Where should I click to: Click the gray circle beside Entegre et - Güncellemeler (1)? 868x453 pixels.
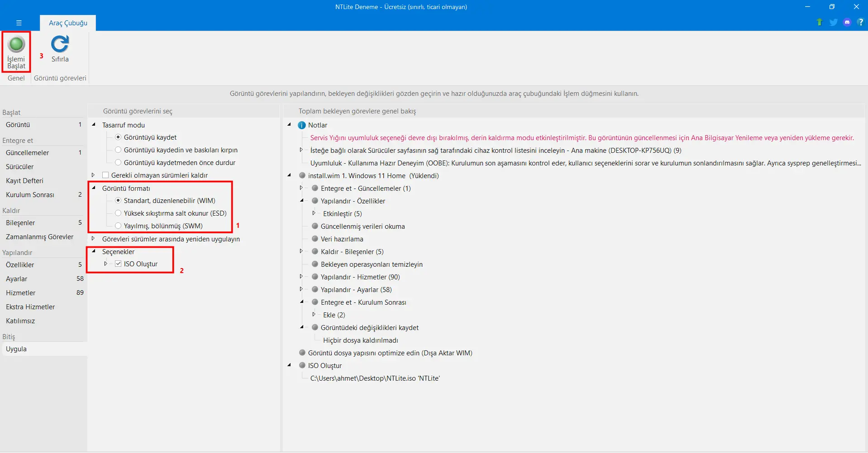(x=315, y=188)
